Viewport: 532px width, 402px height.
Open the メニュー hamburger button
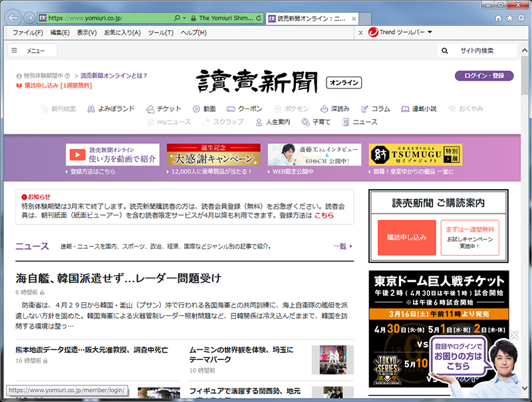[32, 51]
